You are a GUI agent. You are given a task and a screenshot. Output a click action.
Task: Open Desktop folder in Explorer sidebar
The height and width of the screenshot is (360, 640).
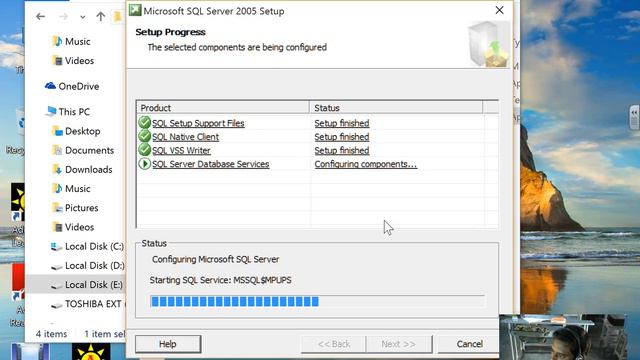(82, 131)
